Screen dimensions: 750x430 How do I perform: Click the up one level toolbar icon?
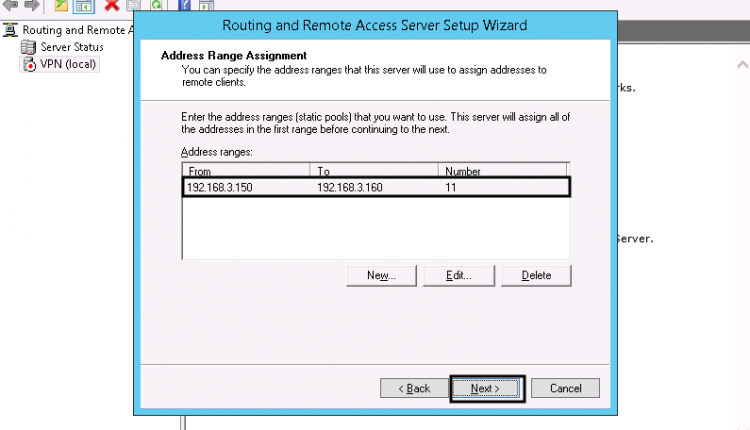tap(61, 5)
